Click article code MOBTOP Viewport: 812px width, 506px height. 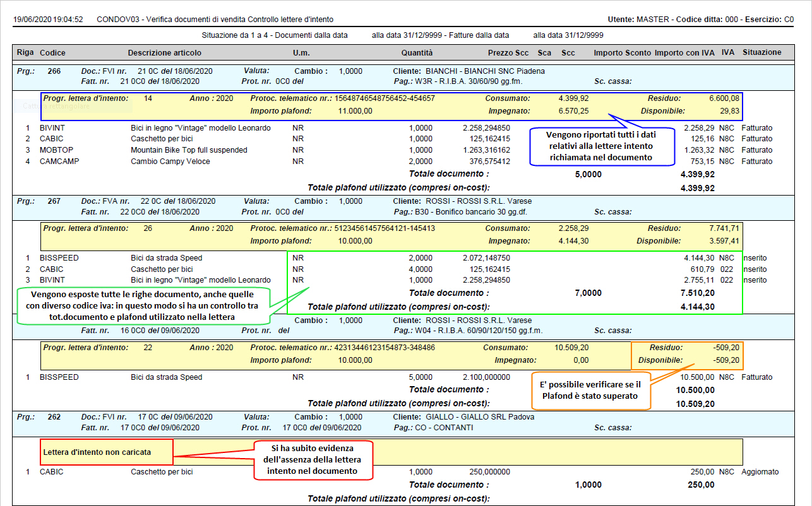click(56, 150)
